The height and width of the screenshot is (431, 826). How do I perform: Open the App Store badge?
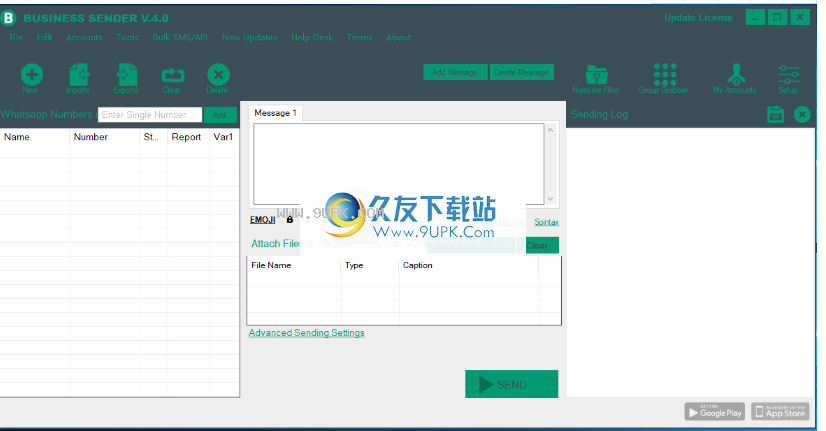[x=780, y=412]
